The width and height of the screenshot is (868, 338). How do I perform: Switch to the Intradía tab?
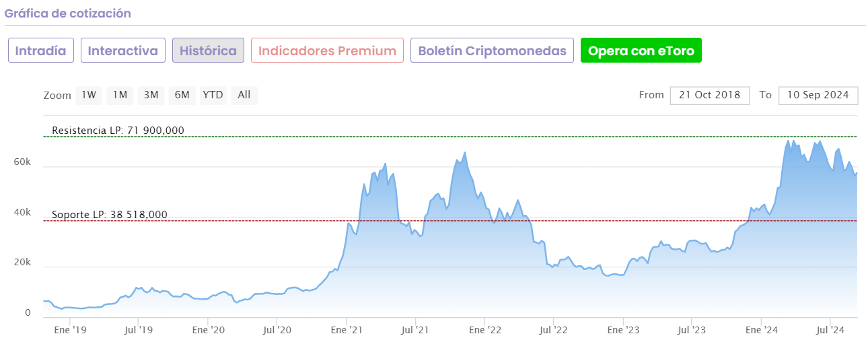pos(40,50)
